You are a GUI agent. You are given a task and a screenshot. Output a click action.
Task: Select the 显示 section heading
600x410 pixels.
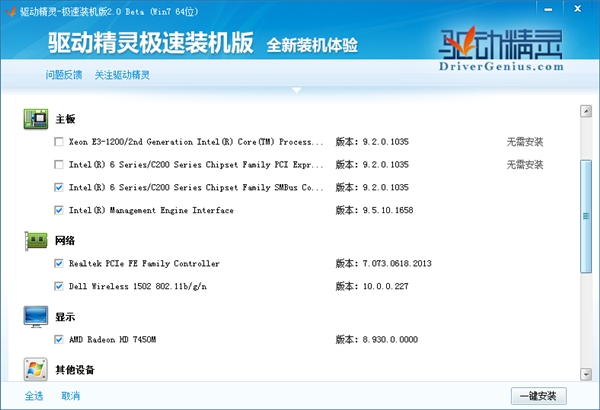(x=65, y=317)
